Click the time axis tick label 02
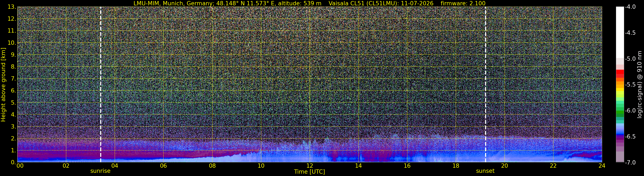This screenshot has width=644, height=176. [66, 166]
